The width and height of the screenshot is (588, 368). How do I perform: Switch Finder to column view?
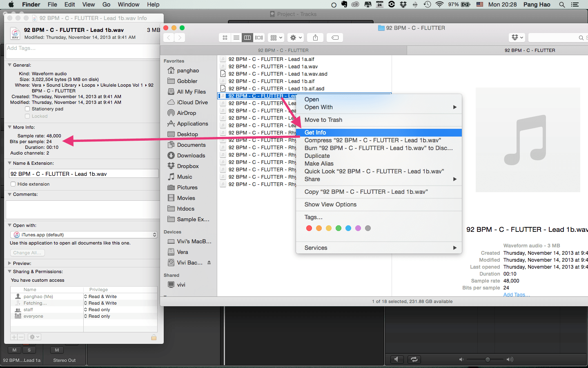[x=247, y=38]
